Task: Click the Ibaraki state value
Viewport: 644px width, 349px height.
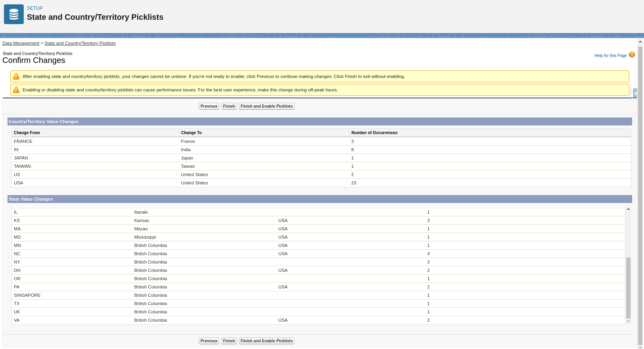Action: 141,212
